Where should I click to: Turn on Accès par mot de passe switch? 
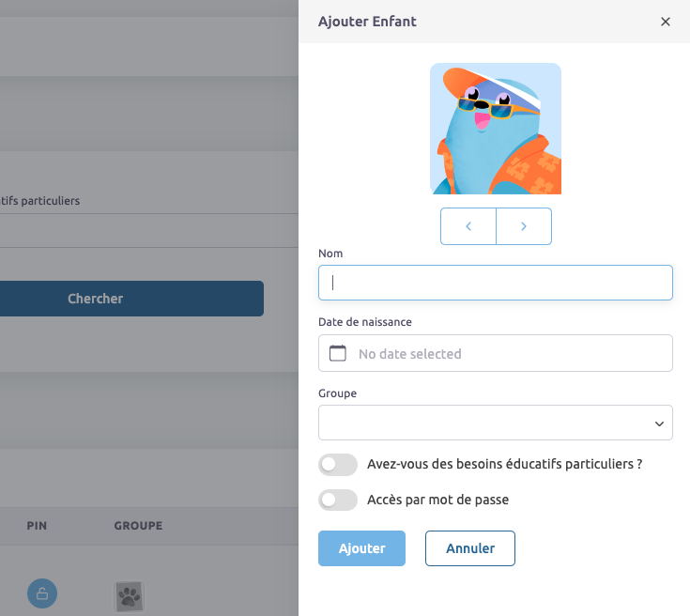(x=338, y=500)
